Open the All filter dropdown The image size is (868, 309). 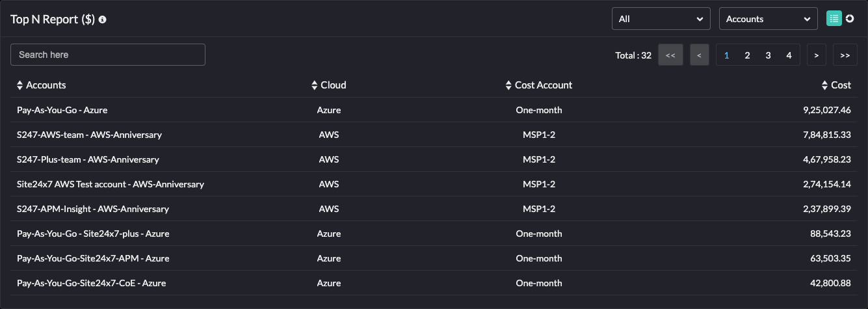(661, 19)
